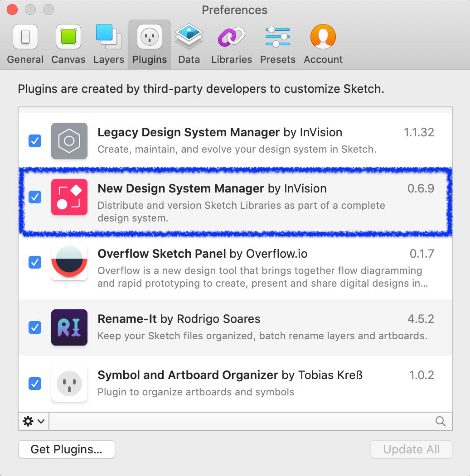470x476 pixels.
Task: Switch to the Data tab label
Action: point(189,59)
